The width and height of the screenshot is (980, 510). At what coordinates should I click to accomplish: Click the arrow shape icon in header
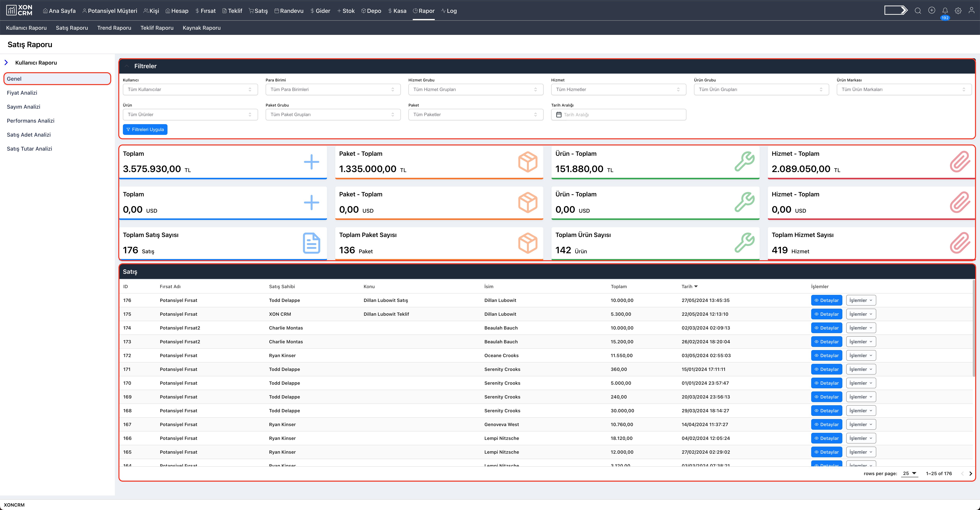[x=896, y=10]
